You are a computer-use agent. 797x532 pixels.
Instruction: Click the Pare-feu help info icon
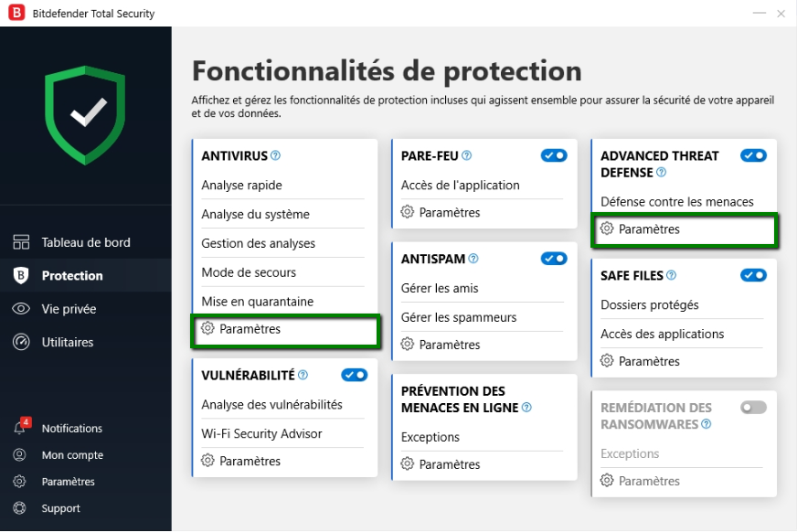click(x=466, y=156)
